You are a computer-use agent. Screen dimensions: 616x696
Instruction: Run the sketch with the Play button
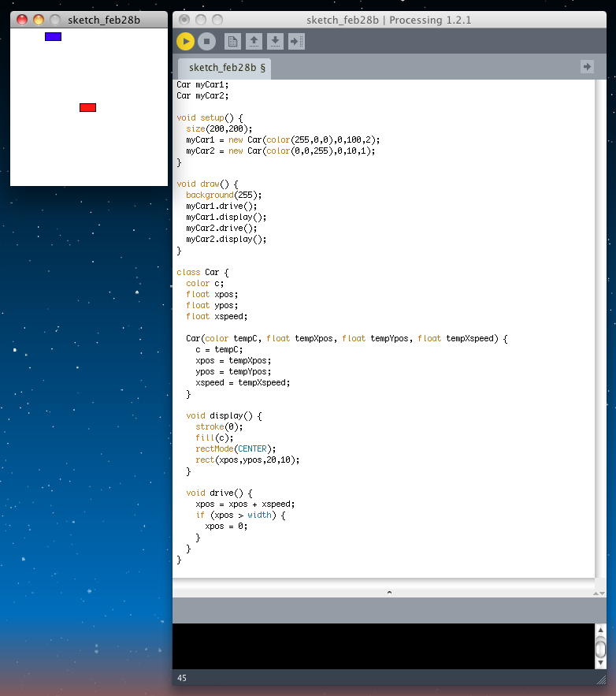(185, 42)
